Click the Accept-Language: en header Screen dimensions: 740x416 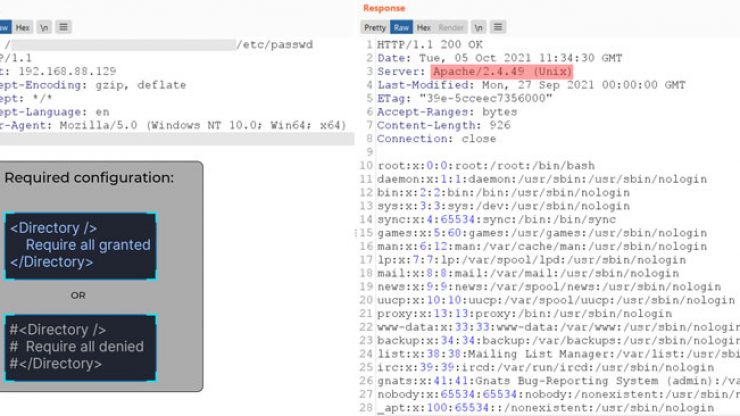pyautogui.click(x=54, y=112)
